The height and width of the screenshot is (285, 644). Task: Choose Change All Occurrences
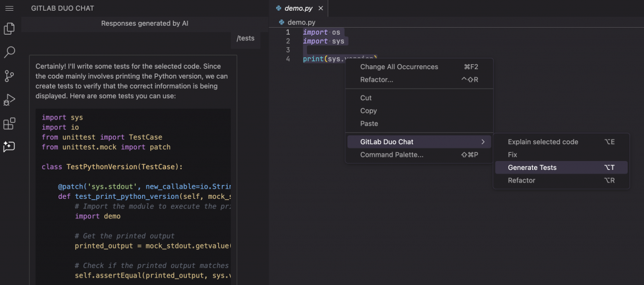point(399,67)
